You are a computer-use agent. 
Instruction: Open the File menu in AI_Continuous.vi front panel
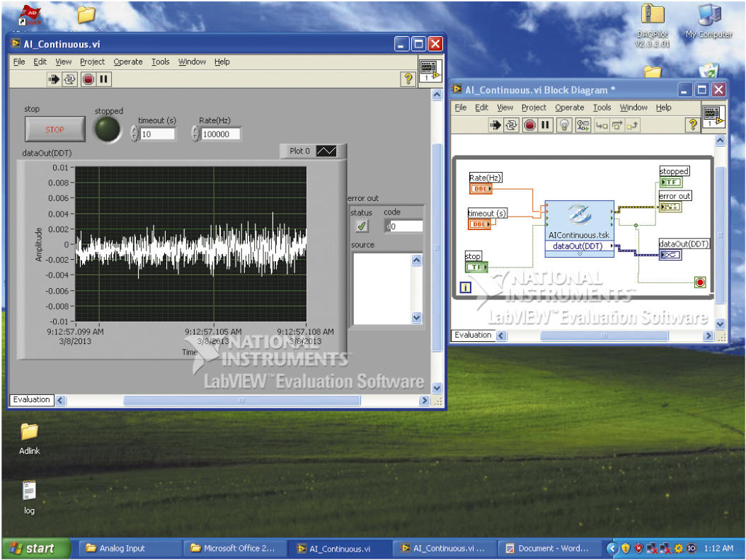19,62
